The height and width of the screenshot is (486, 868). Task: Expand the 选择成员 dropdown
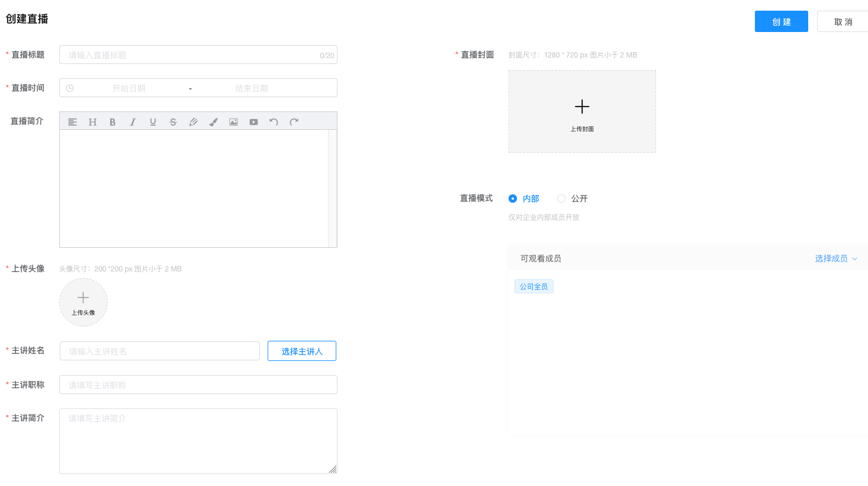(836, 258)
